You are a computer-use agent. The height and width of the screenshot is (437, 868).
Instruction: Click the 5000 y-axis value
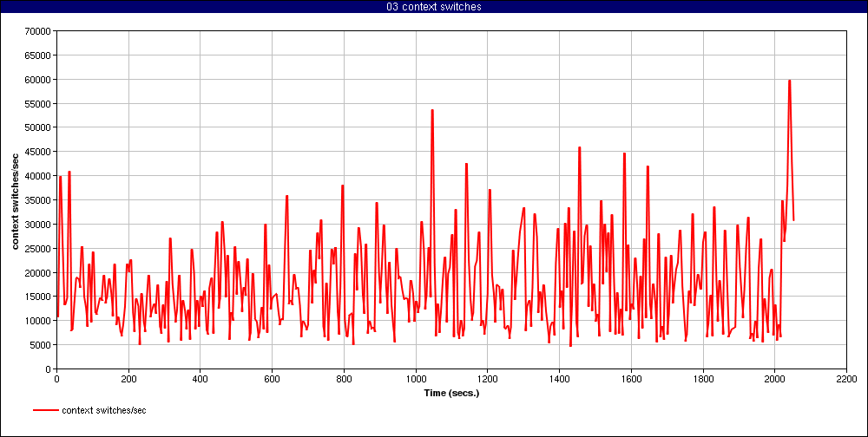(42, 344)
